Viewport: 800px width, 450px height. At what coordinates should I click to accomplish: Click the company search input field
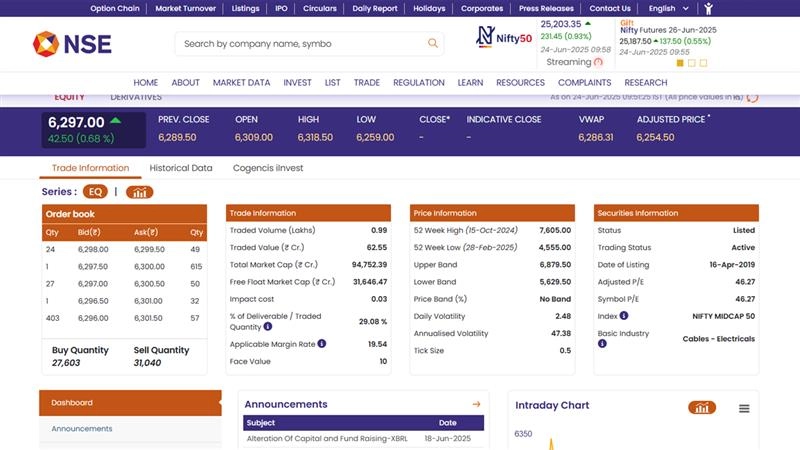[300, 43]
